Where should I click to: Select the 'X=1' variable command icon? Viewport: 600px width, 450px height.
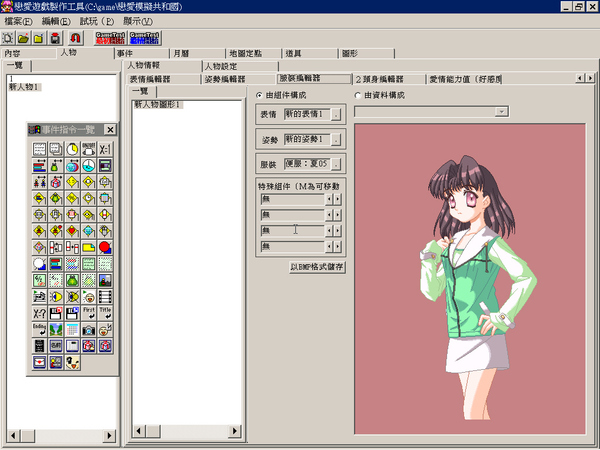click(x=105, y=149)
